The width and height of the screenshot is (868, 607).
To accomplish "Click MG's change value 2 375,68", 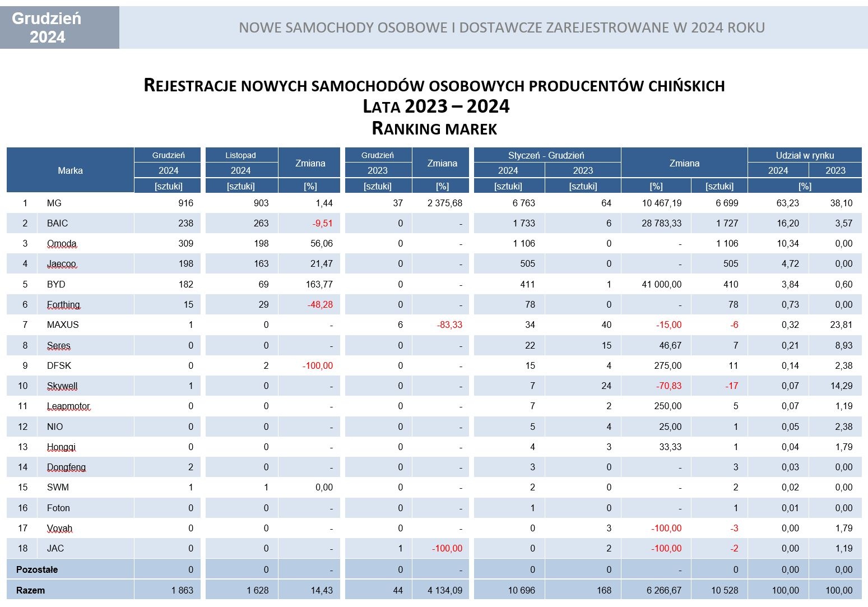I will [x=445, y=203].
